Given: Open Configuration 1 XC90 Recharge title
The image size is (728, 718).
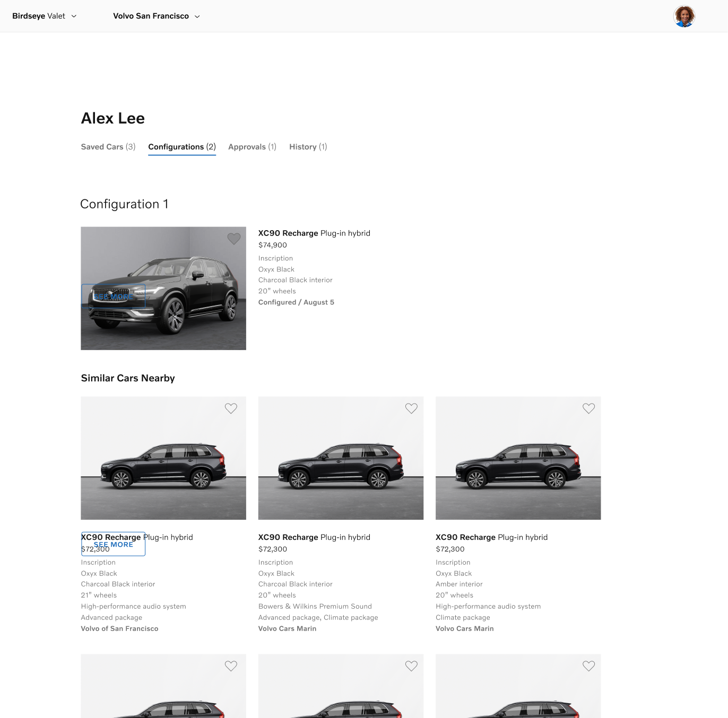Looking at the screenshot, I should (314, 233).
